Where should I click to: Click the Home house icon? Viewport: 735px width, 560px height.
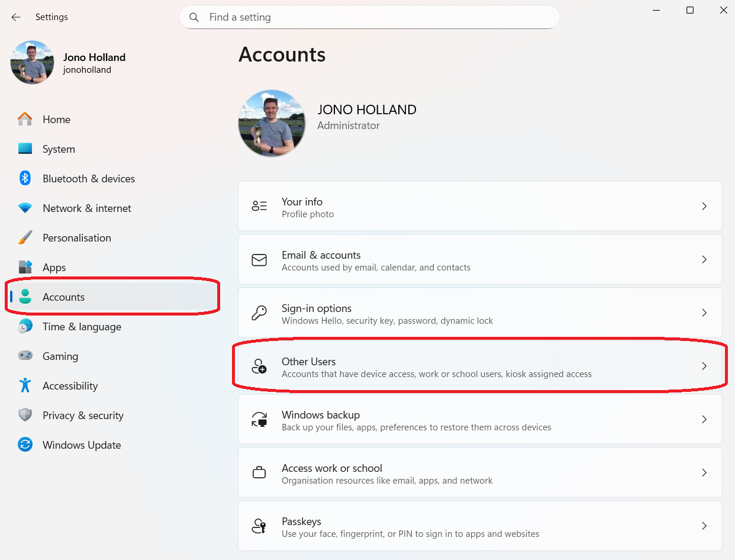click(25, 119)
